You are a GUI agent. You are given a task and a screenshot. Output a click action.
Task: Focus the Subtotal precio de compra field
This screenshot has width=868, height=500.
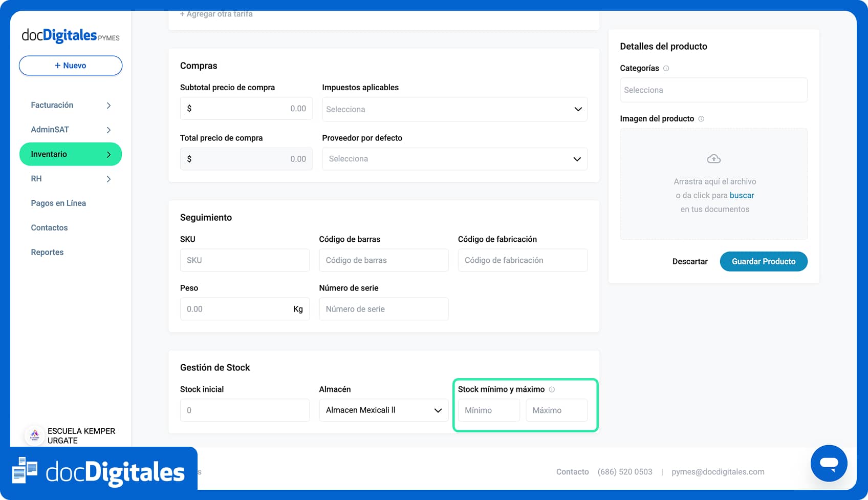[x=246, y=109]
